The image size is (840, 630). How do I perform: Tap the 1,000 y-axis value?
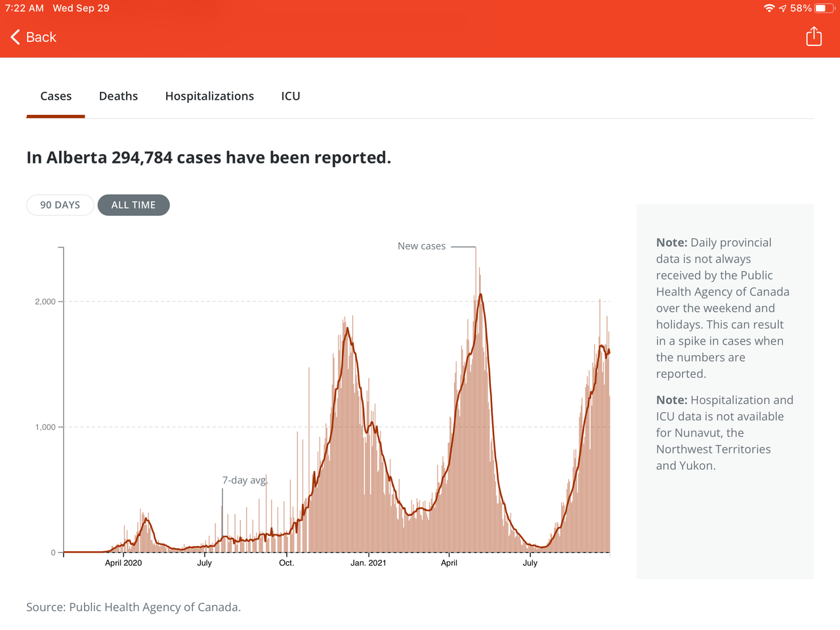click(45, 427)
